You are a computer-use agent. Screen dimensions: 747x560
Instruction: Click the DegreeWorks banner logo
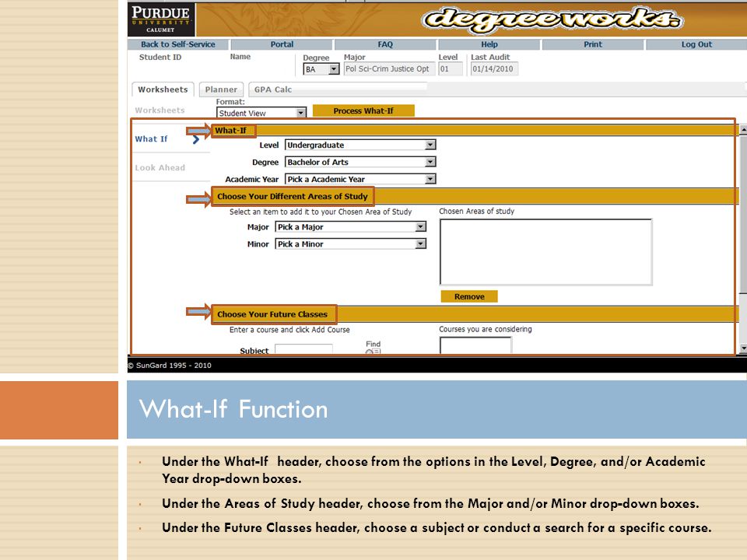tap(552, 20)
